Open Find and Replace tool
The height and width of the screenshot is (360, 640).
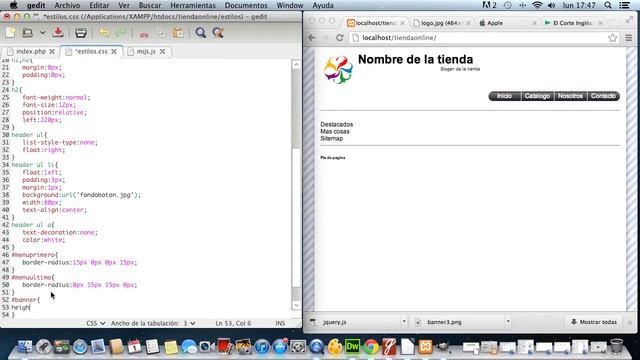[218, 33]
